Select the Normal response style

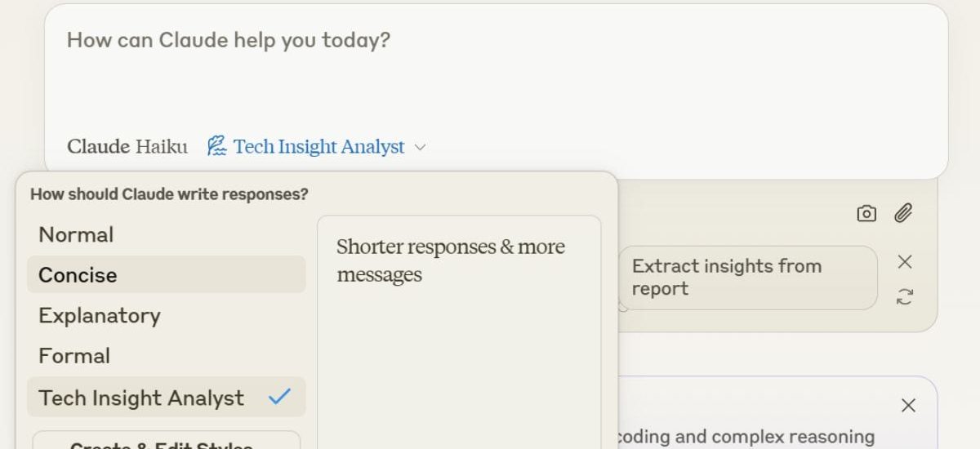(x=77, y=234)
